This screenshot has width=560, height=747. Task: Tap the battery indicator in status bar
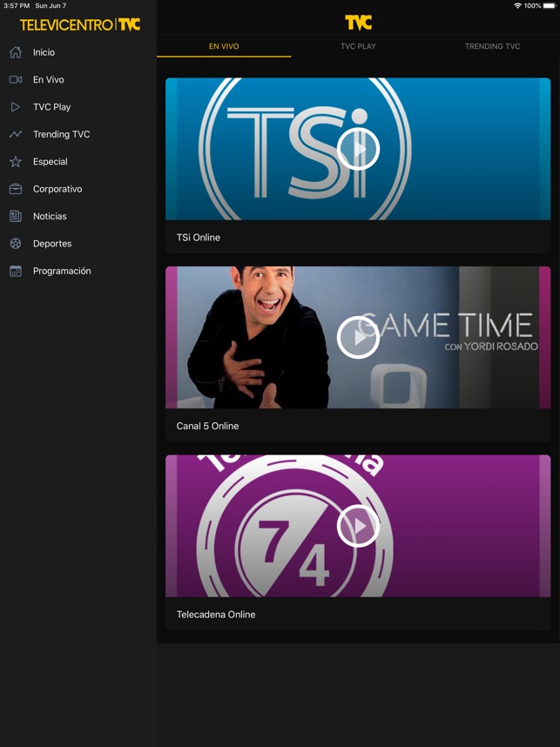[x=550, y=6]
